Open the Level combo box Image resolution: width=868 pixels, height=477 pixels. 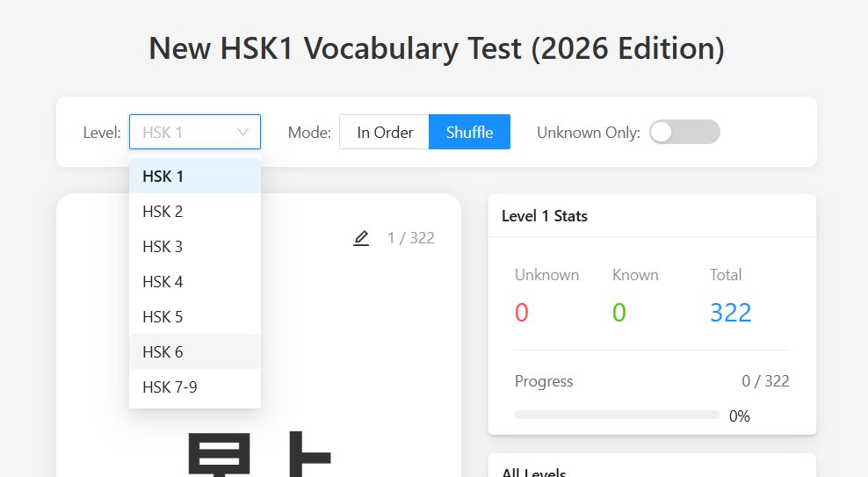pyautogui.click(x=195, y=133)
